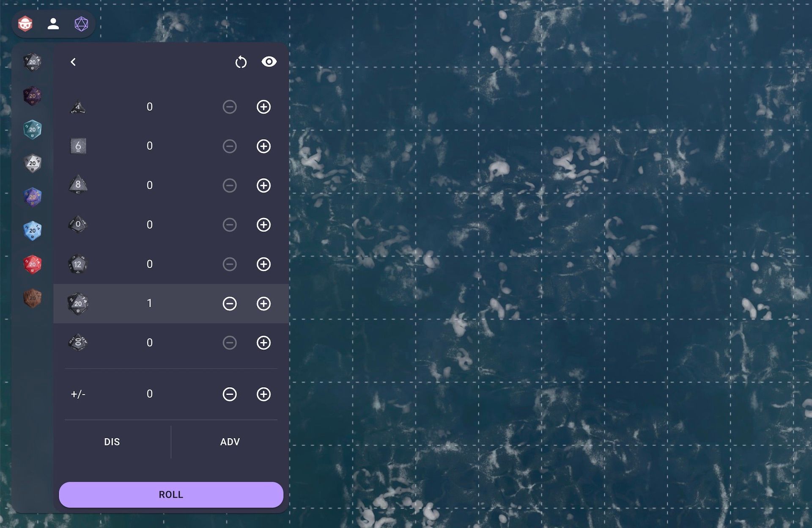812x528 pixels.
Task: Pick the dark purple d20 dice set
Action: (32, 96)
